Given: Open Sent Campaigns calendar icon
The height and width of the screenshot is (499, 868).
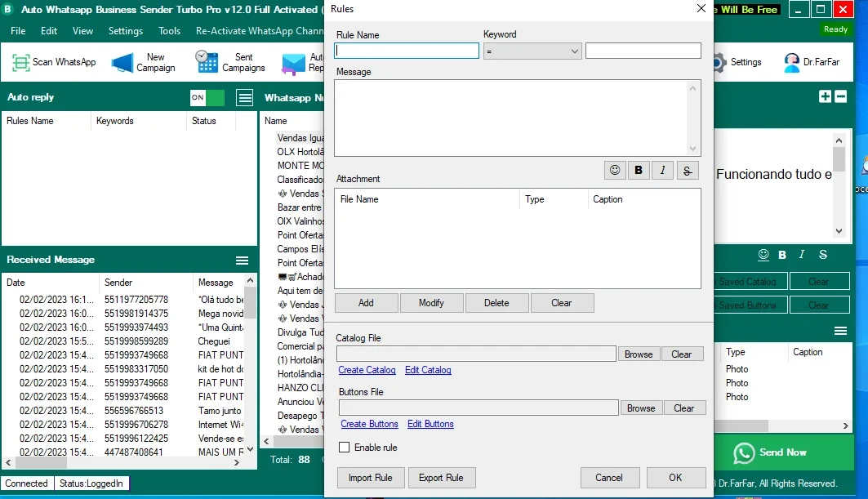Looking at the screenshot, I should point(207,61).
